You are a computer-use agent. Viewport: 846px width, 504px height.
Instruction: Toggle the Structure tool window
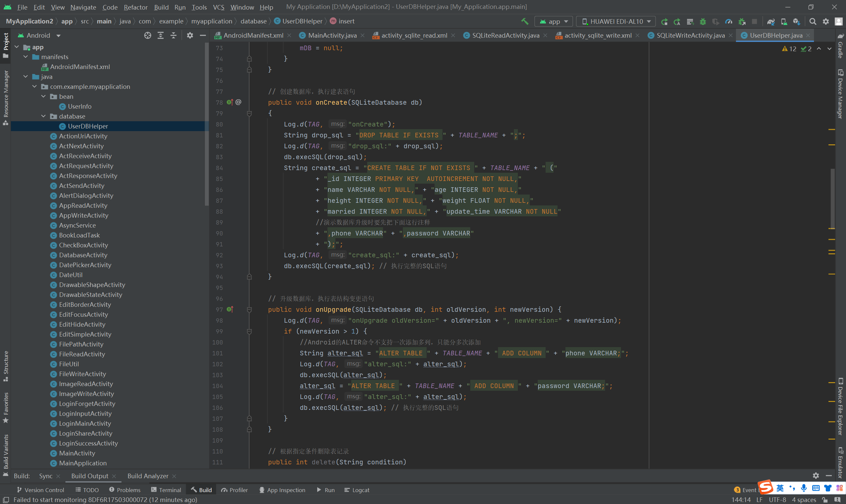pyautogui.click(x=5, y=366)
